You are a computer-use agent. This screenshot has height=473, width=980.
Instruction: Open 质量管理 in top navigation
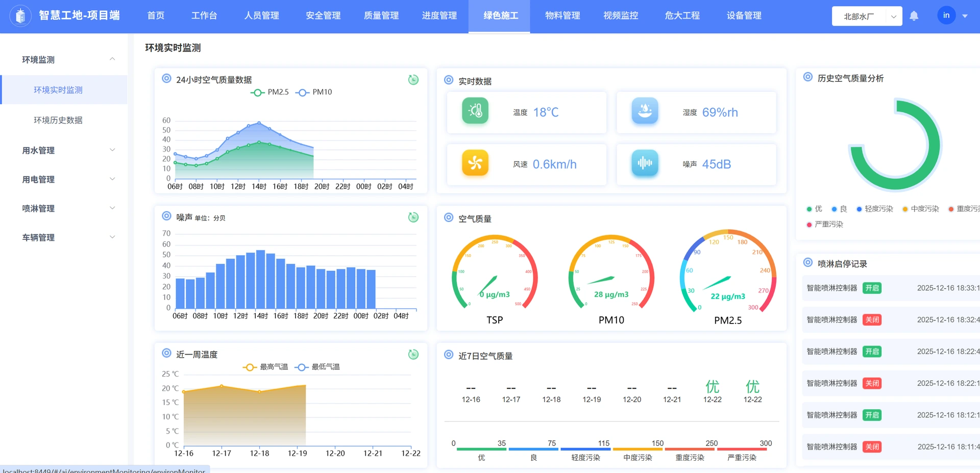tap(381, 16)
